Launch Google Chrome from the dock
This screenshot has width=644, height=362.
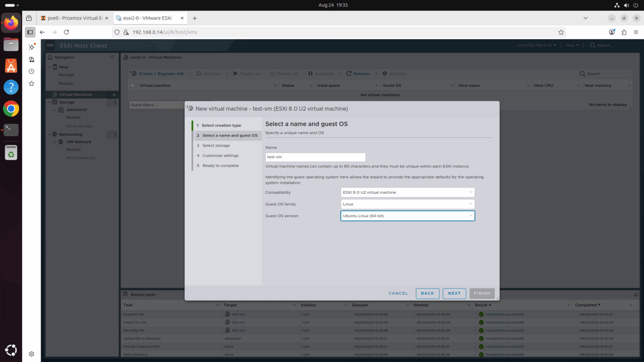[11, 109]
